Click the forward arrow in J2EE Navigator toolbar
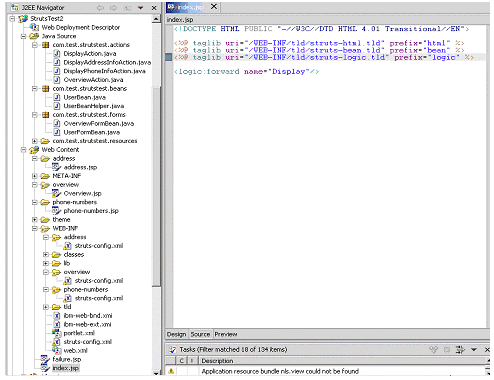The height and width of the screenshot is (380, 494). 114,8
